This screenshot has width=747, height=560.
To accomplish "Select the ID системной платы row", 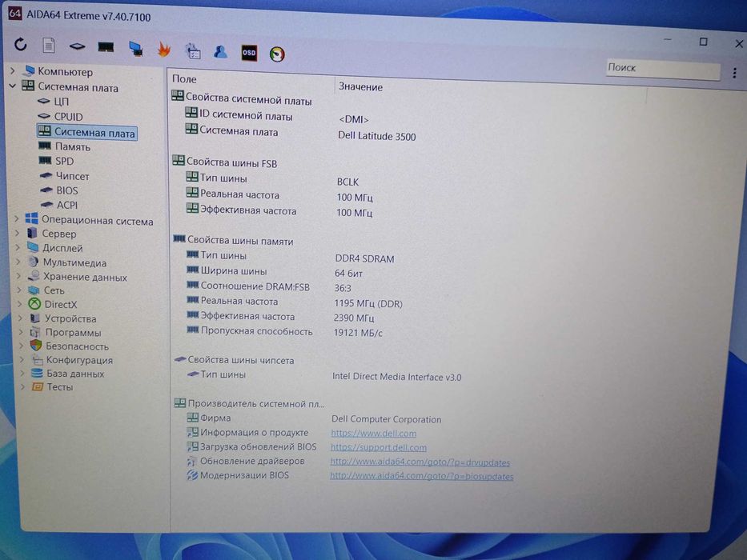I will point(245,114).
